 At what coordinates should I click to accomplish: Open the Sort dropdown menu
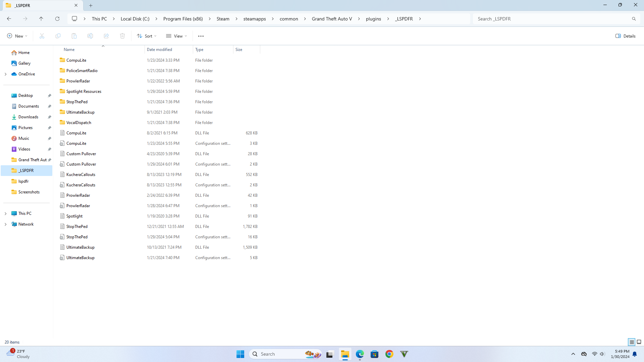(x=147, y=36)
